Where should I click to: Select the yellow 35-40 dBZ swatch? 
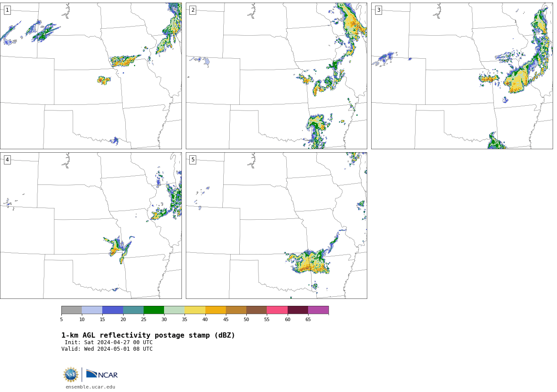coord(195,310)
